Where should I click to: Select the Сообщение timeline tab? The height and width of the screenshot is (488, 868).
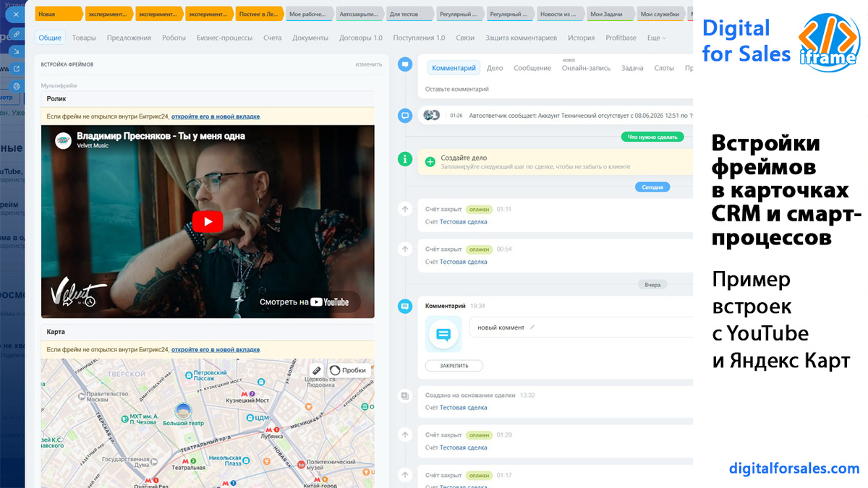[x=532, y=68]
